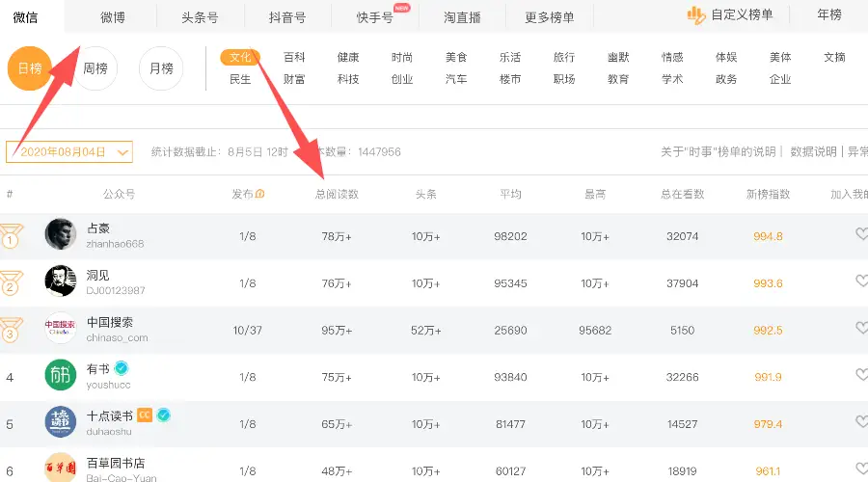The width and height of the screenshot is (868, 482).
Task: Open the 2020年08月04日 date dropdown
Action: (x=69, y=151)
